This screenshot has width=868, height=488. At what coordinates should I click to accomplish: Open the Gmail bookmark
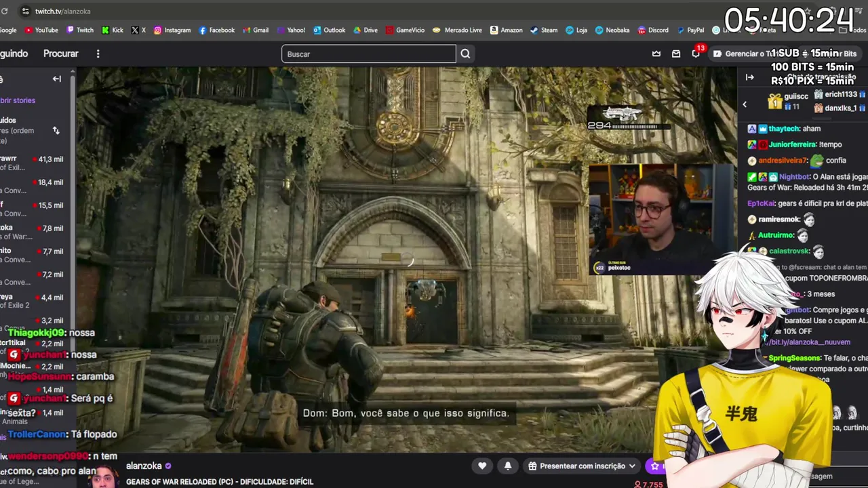[x=256, y=30]
